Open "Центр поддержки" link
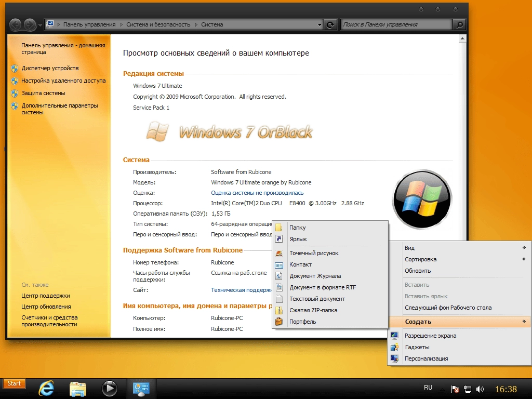The width and height of the screenshot is (532, 399). (46, 296)
